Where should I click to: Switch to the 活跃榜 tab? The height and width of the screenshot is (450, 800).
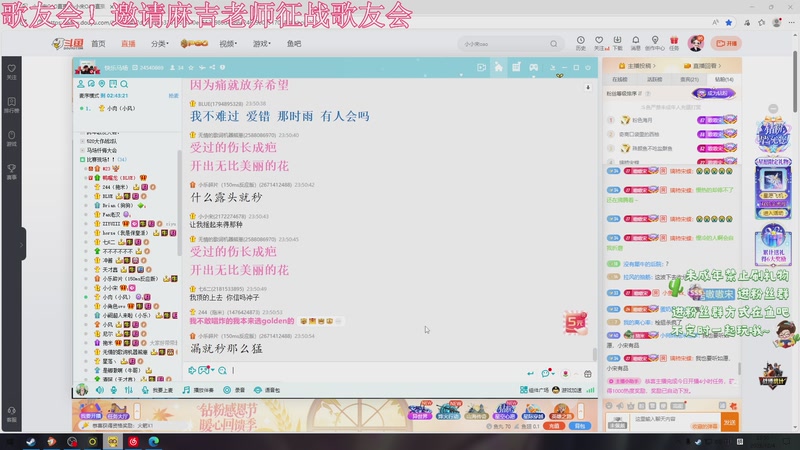pos(655,80)
